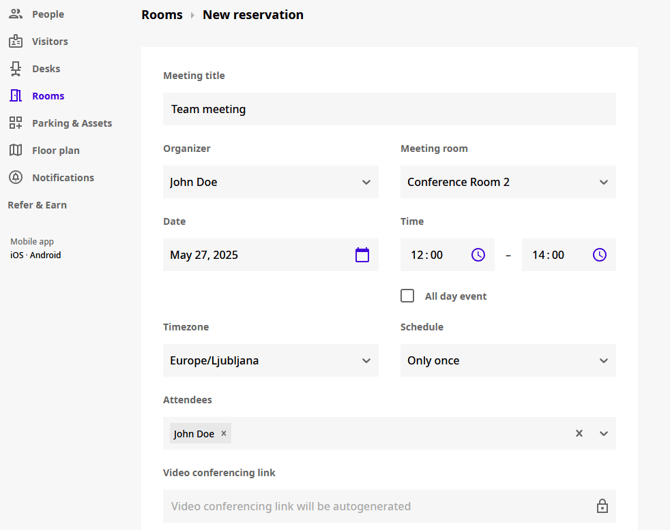This screenshot has height=530, width=670.
Task: Click the Floor plan map icon
Action: point(16,150)
